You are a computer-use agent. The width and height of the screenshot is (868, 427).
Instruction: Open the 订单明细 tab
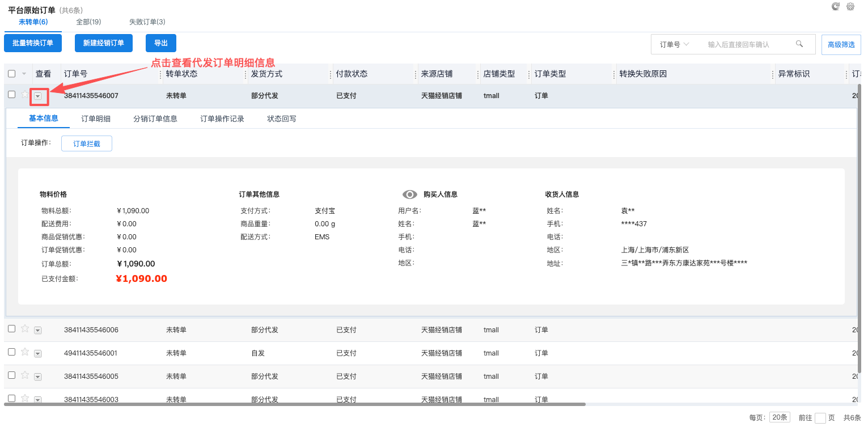coord(96,119)
